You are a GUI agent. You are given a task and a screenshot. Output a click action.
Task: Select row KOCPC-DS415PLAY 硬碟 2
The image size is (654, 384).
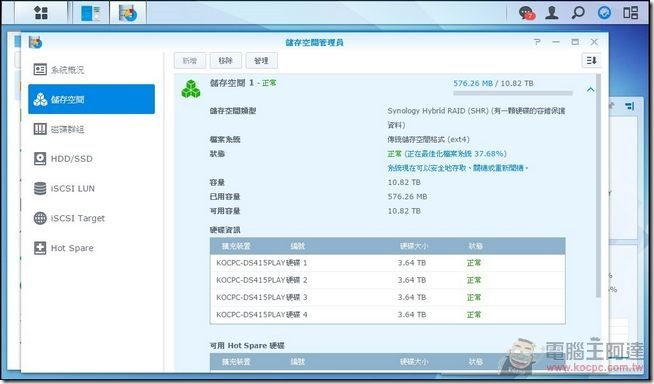click(387, 280)
